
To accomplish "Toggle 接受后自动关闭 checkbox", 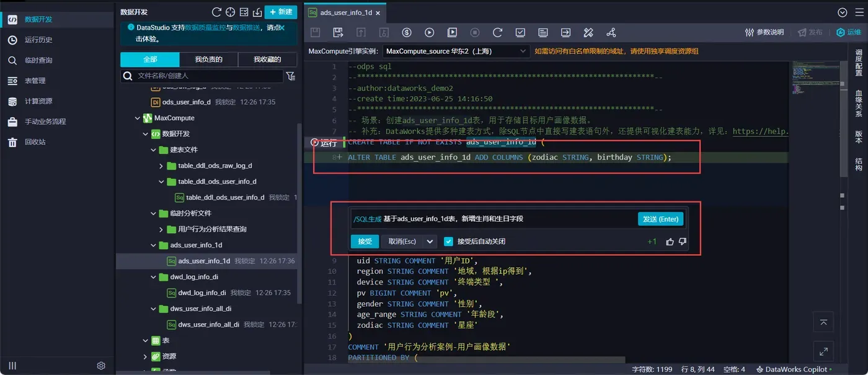I will (448, 241).
